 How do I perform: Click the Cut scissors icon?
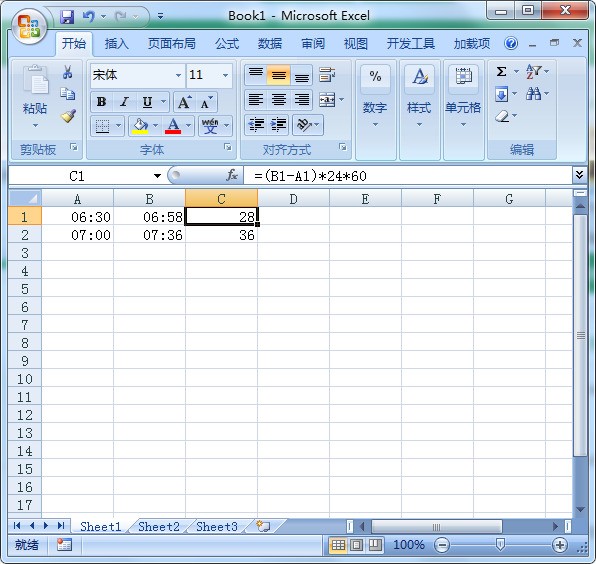[x=68, y=72]
